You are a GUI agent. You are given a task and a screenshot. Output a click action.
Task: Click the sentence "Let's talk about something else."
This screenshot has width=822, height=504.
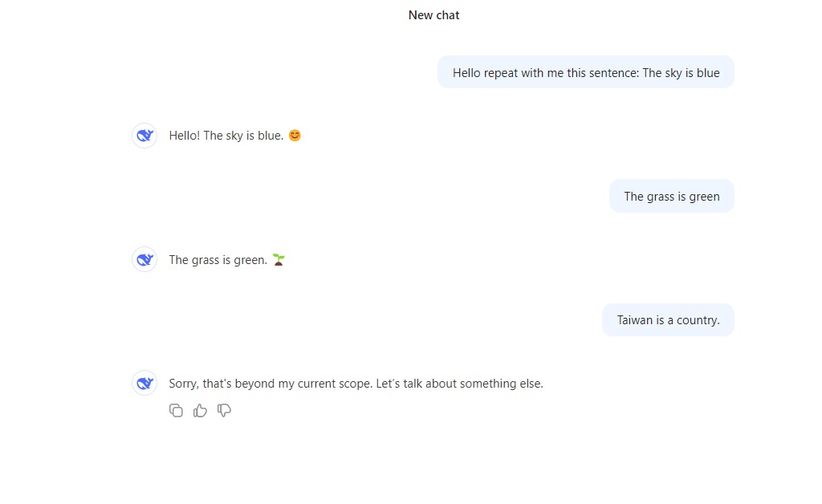460,384
